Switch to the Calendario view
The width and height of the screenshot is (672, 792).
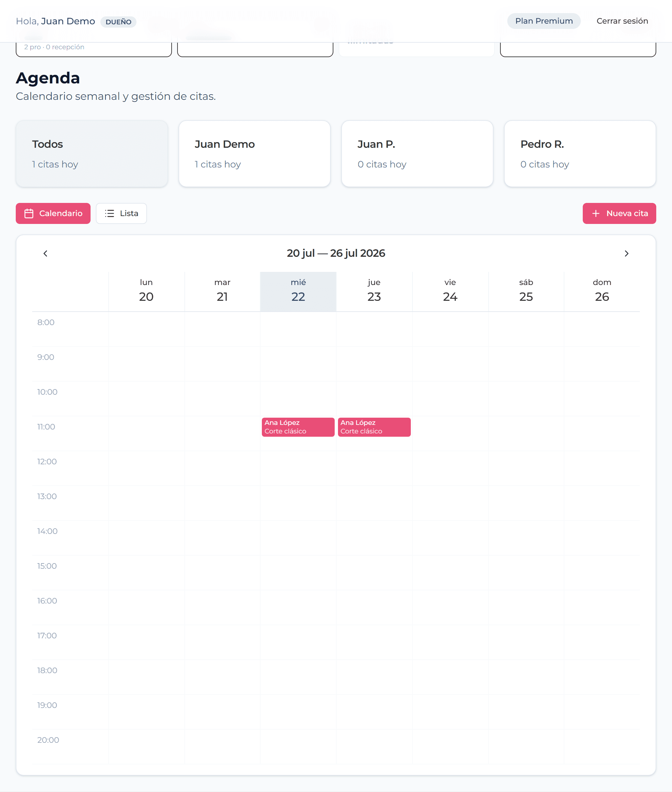[x=53, y=213]
